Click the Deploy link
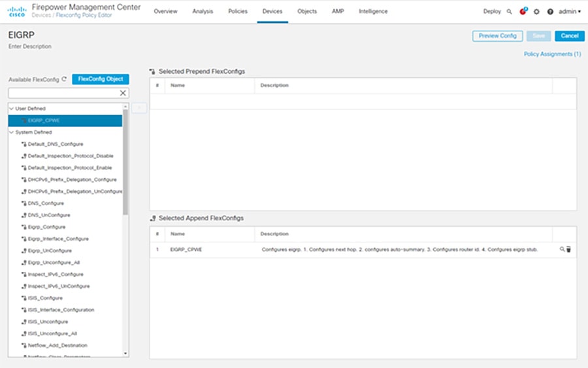This screenshot has height=368, width=588. coord(492,11)
